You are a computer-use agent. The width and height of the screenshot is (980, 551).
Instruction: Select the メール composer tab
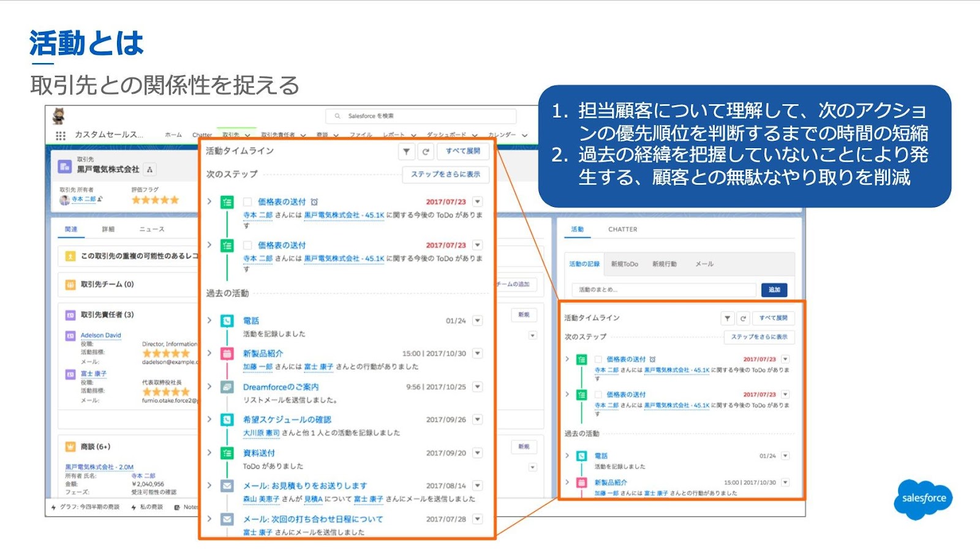704,264
